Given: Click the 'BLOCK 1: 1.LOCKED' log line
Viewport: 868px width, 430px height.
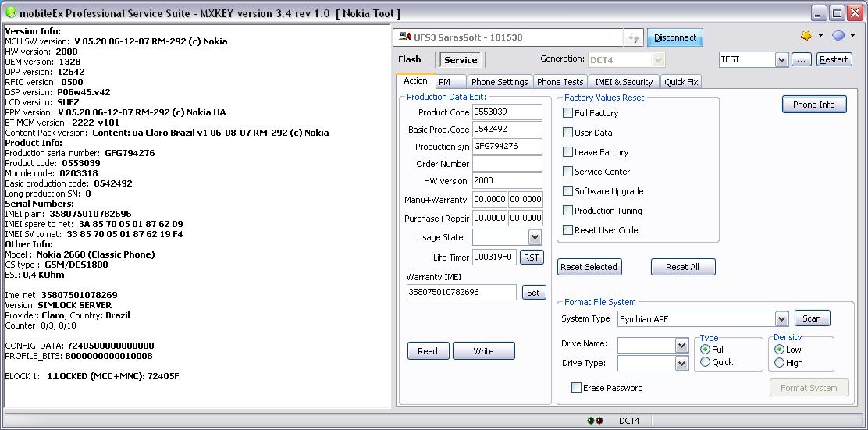Looking at the screenshot, I should pos(92,376).
